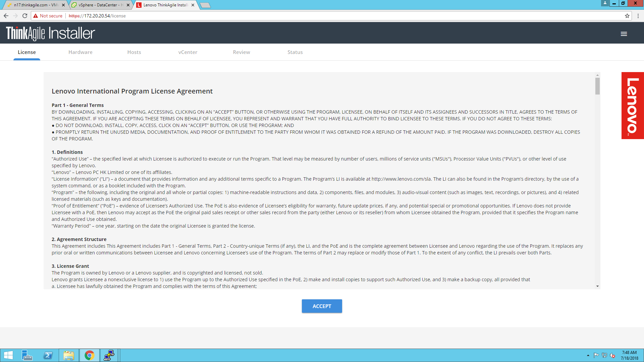Click the browser back arrow
The width and height of the screenshot is (644, 362).
pyautogui.click(x=6, y=16)
